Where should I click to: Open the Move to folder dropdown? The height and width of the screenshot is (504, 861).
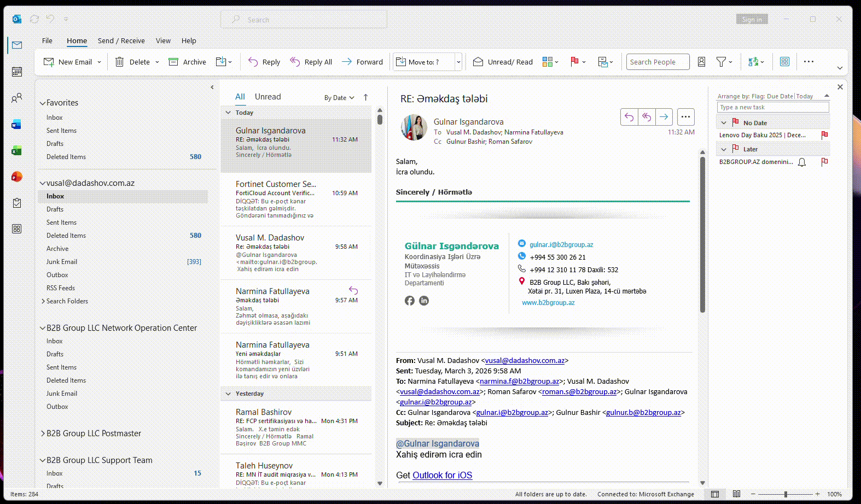click(x=458, y=62)
